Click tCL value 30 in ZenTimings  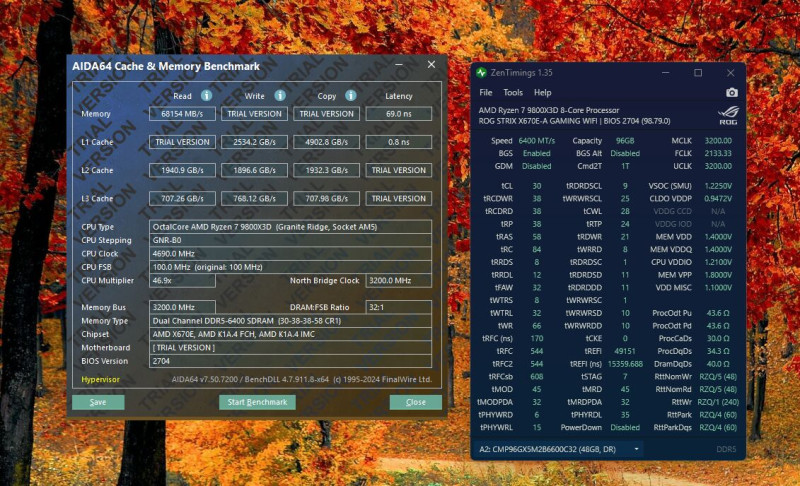click(x=537, y=186)
